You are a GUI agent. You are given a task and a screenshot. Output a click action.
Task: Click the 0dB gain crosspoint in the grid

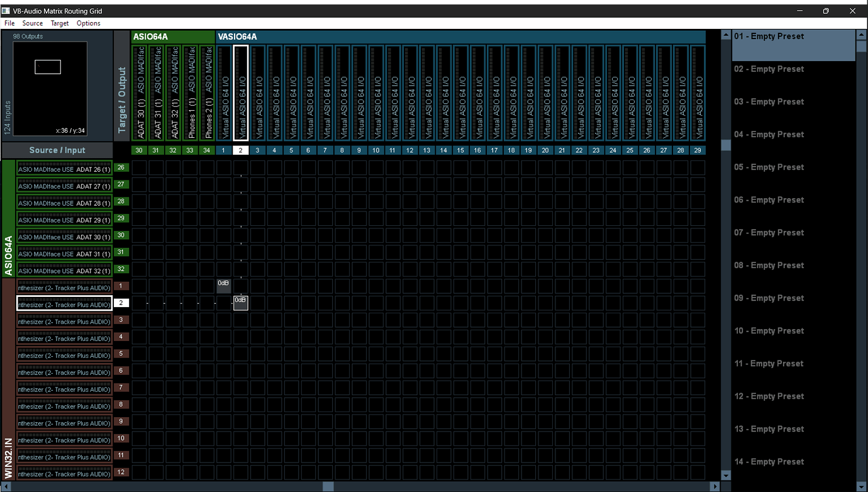[240, 303]
